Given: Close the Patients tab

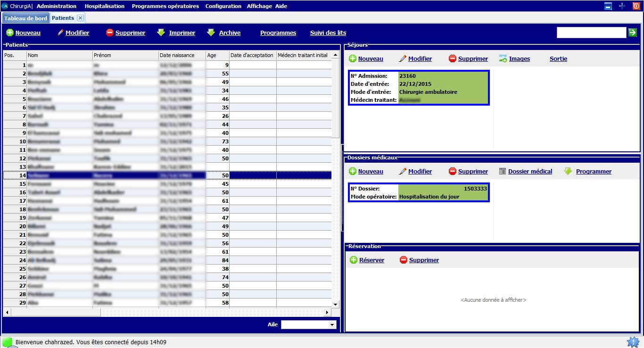Looking at the screenshot, I should 80,18.
